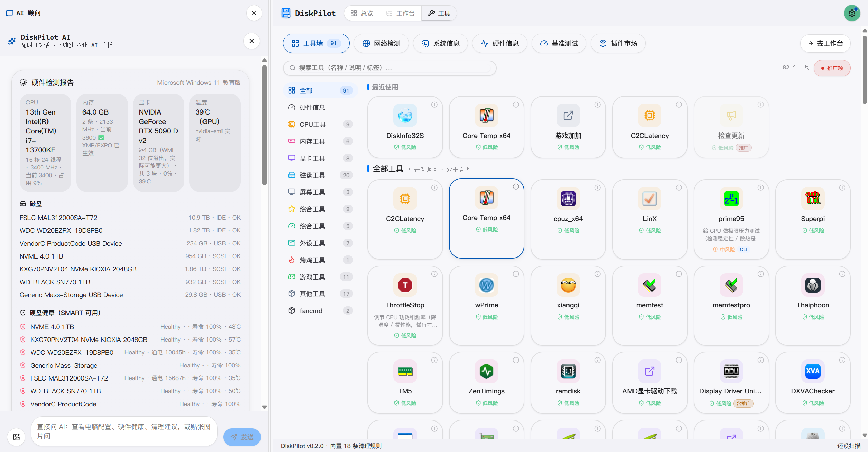Click the AI question input box

tap(124, 431)
